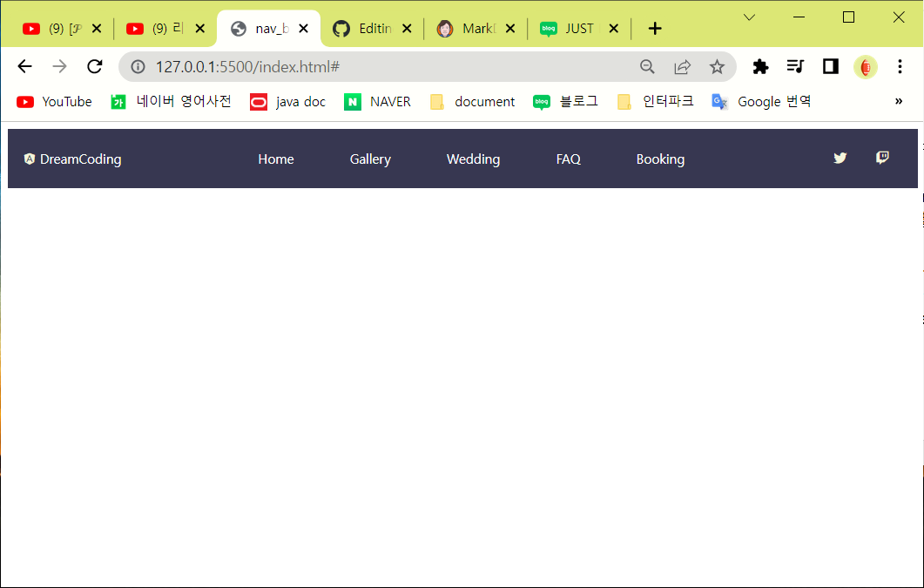Click the Home navbar link
The width and height of the screenshot is (924, 588).
point(276,159)
